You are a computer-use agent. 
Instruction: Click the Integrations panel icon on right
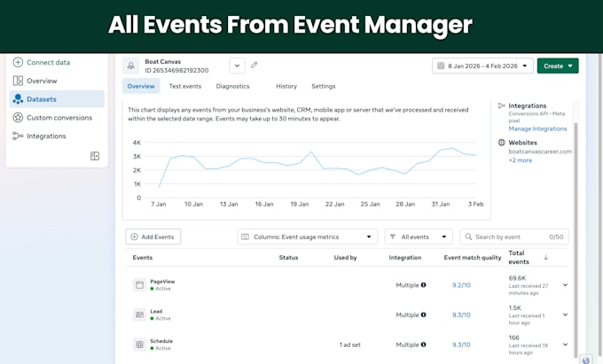(502, 105)
